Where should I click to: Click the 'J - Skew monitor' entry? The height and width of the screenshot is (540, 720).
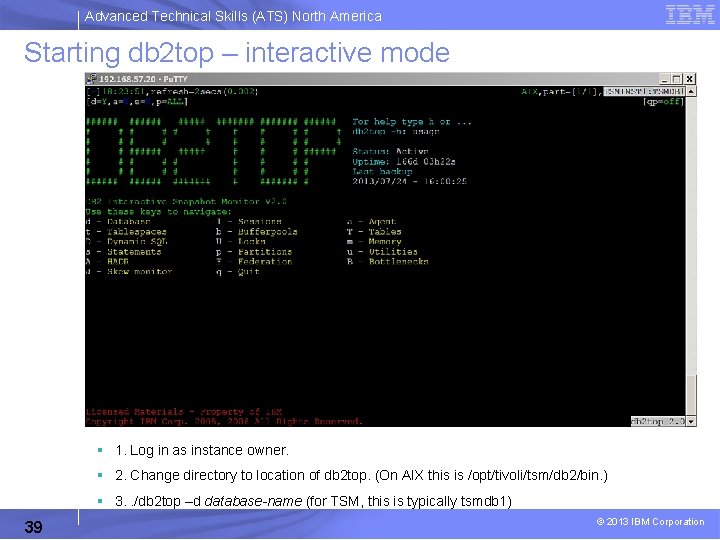pyautogui.click(x=129, y=271)
